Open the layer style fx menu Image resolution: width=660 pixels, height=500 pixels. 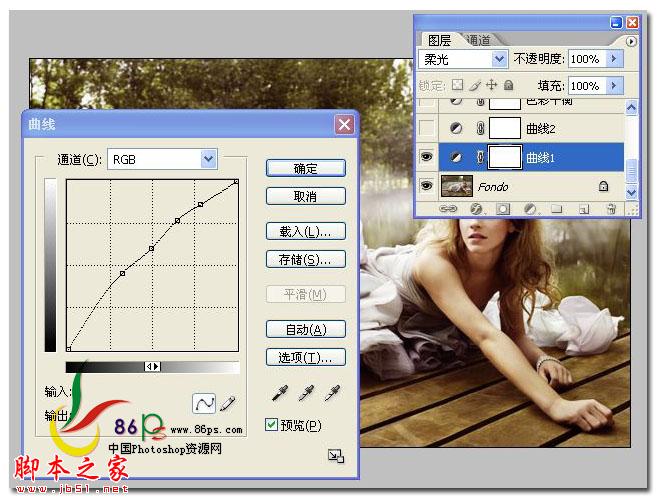tap(476, 209)
